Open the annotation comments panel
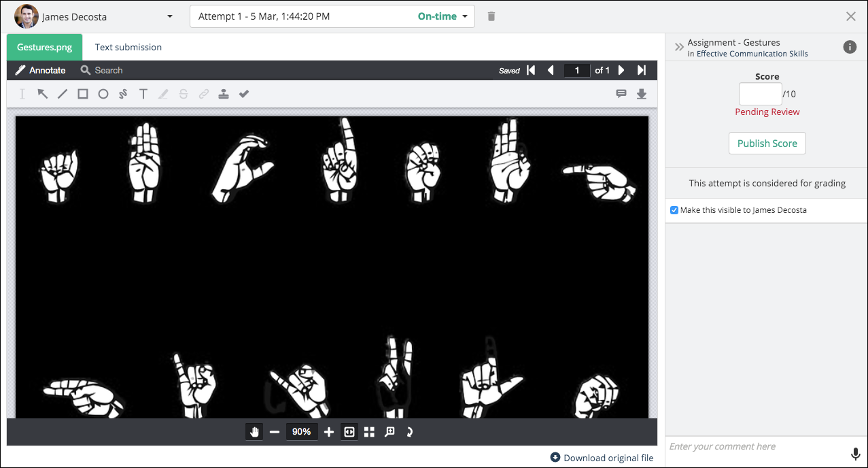Viewport: 868px width, 468px height. [x=621, y=94]
